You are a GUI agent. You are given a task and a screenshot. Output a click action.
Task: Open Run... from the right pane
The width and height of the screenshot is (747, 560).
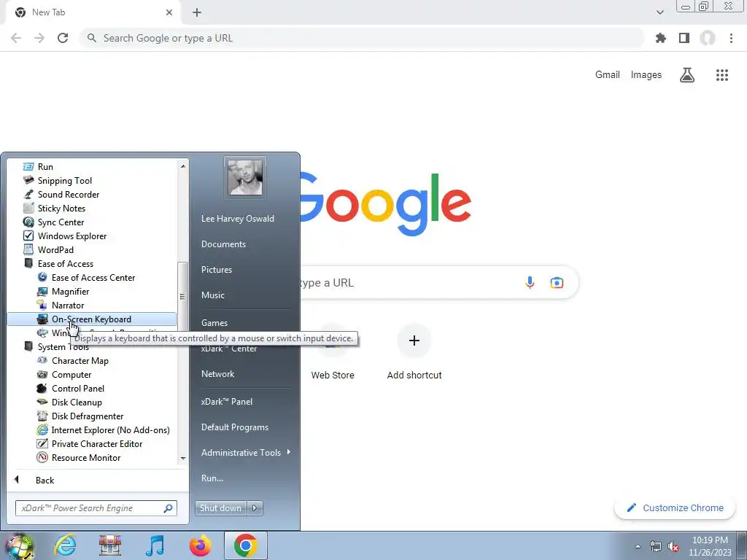[212, 478]
